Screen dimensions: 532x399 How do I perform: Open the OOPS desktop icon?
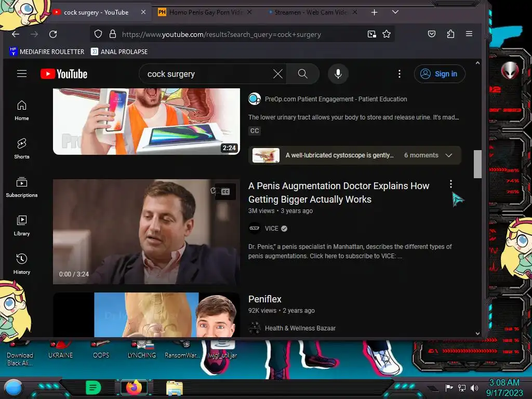click(101, 351)
